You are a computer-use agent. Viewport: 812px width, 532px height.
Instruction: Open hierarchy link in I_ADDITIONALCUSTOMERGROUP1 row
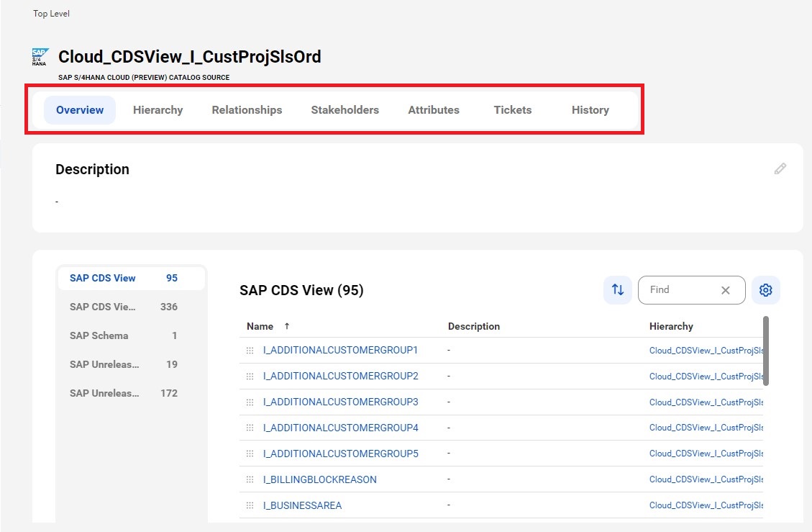[706, 351]
